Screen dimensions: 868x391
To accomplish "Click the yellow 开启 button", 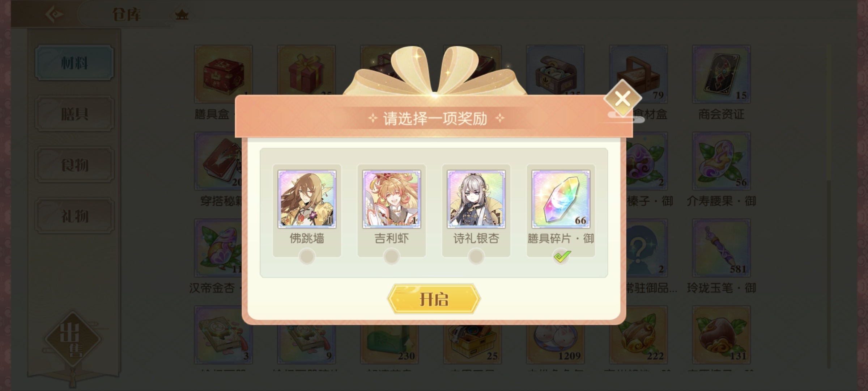I will pos(434,299).
